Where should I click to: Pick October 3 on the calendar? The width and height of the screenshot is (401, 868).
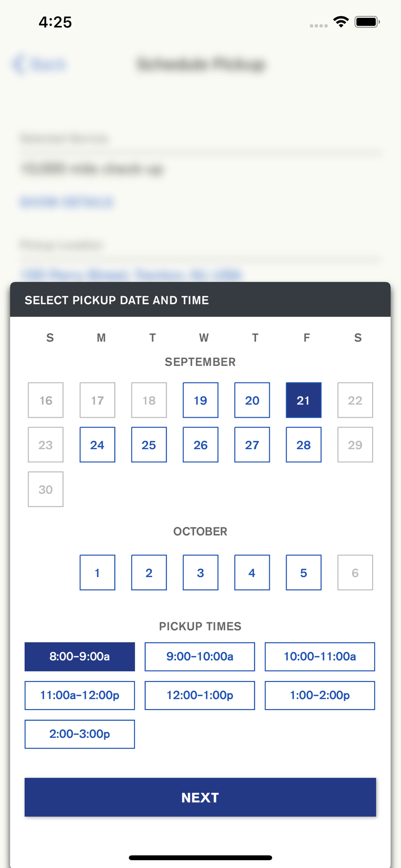tap(200, 572)
